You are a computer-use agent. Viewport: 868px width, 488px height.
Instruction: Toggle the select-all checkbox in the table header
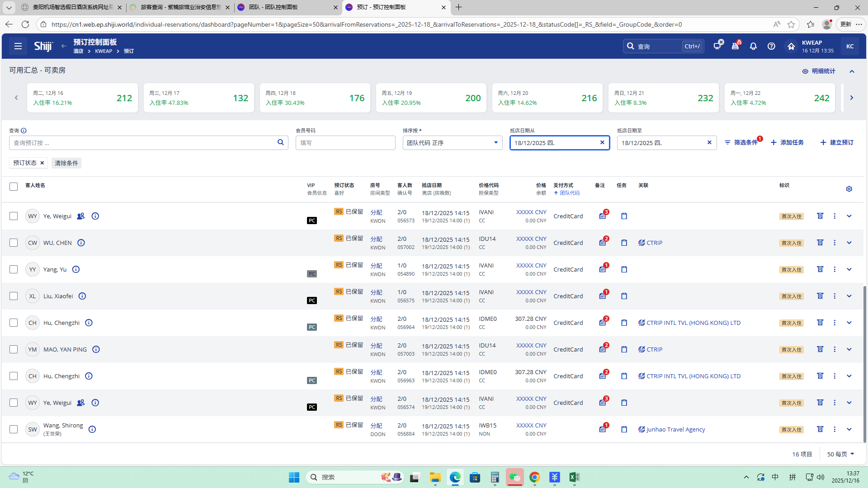pos(14,187)
